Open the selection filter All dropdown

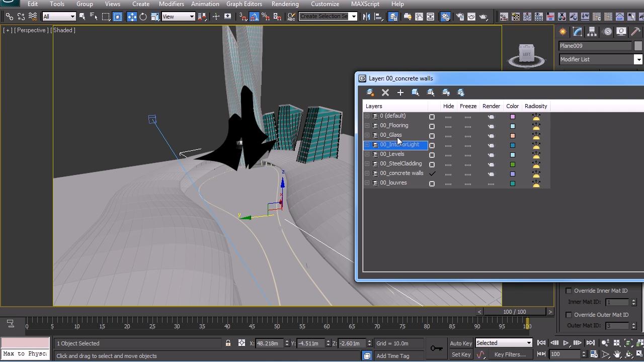(59, 17)
